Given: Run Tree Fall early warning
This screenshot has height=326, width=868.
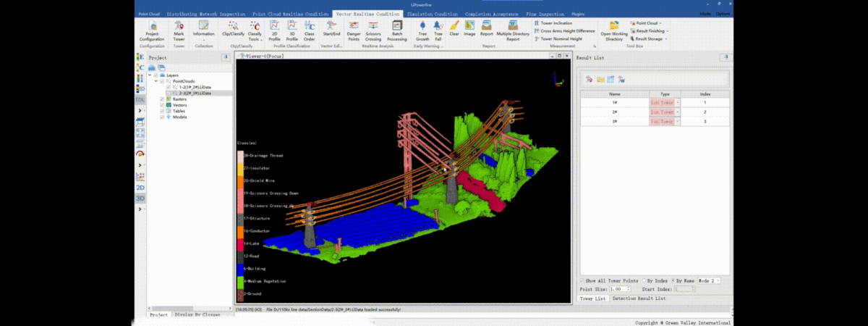Looking at the screenshot, I should 438,31.
